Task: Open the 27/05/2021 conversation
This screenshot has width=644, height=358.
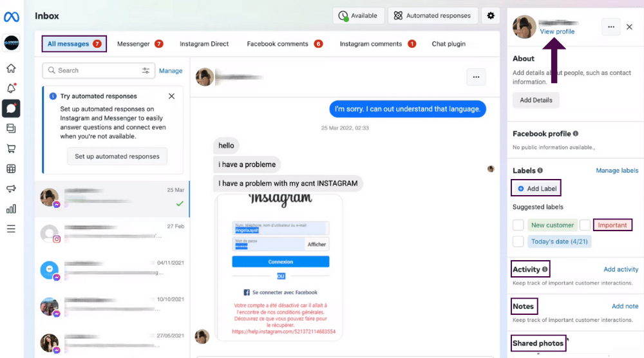Action: [112, 343]
